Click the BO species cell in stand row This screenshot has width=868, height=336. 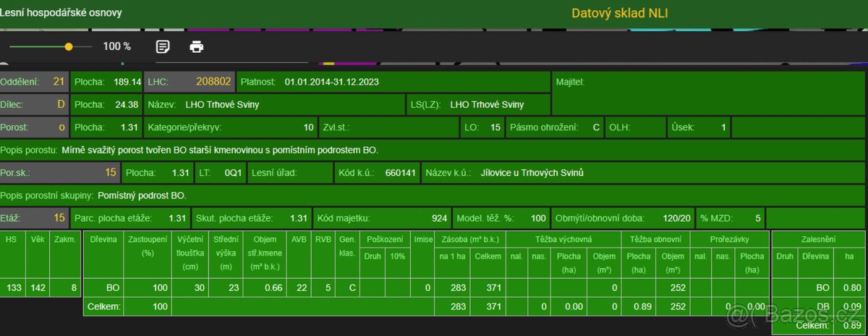point(112,287)
